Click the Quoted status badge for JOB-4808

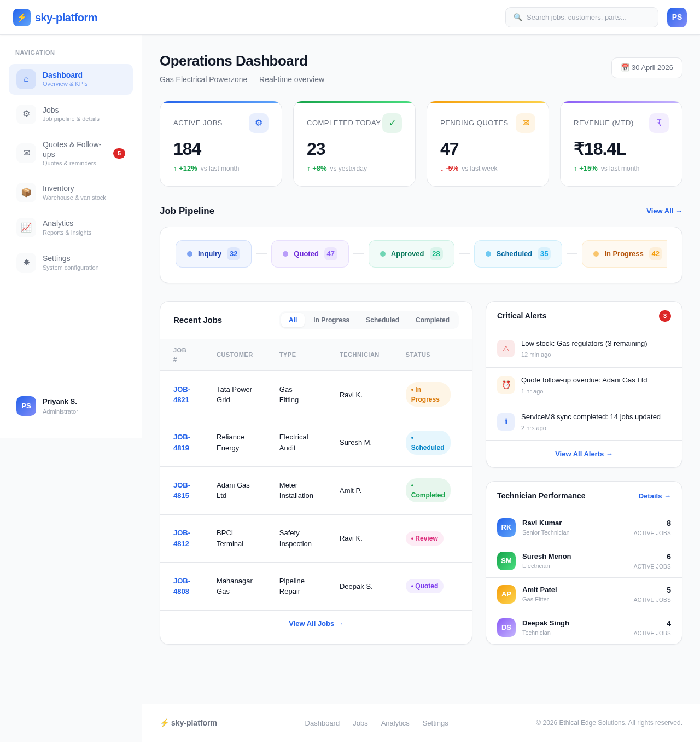click(x=424, y=586)
